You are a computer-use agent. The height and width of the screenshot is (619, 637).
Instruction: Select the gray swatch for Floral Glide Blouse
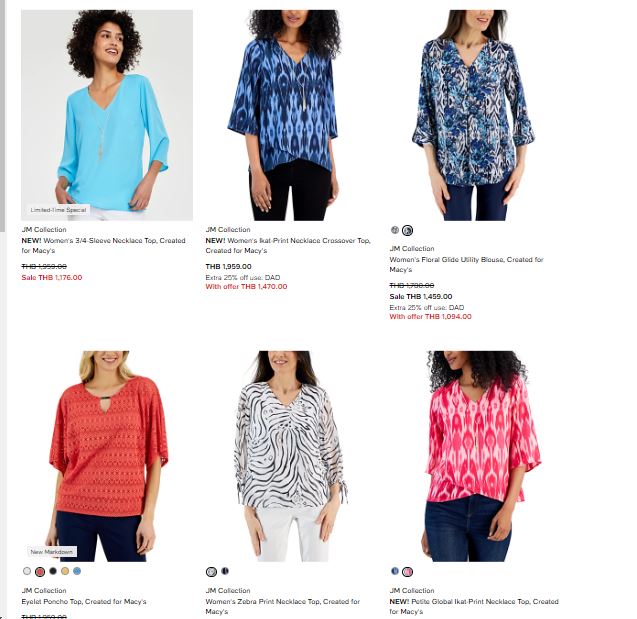pos(395,230)
